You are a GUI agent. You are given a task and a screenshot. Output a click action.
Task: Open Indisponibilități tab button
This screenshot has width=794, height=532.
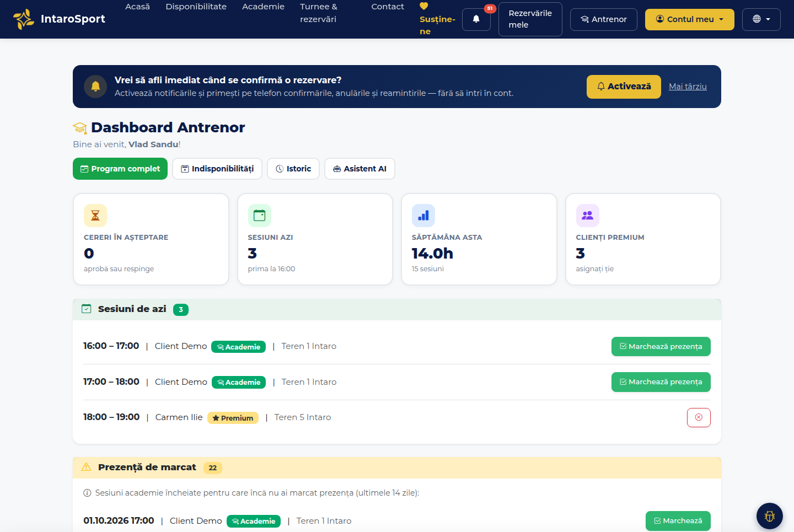pyautogui.click(x=217, y=169)
